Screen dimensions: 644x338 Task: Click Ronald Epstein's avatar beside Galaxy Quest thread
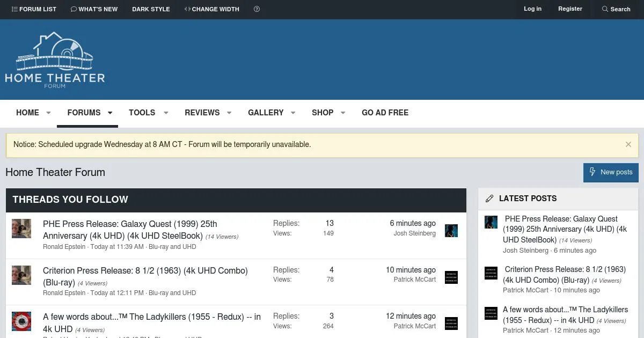point(21,229)
